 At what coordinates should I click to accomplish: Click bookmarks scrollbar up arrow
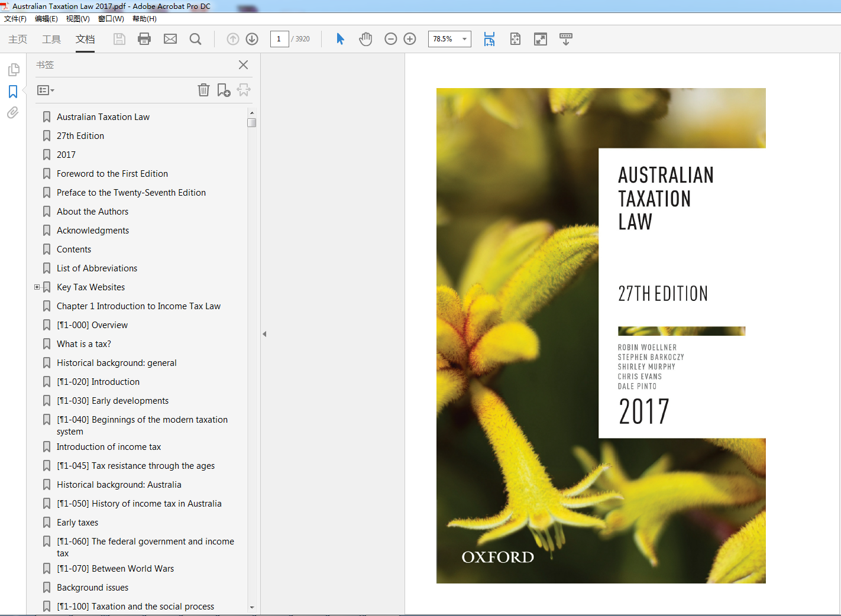coord(252,112)
